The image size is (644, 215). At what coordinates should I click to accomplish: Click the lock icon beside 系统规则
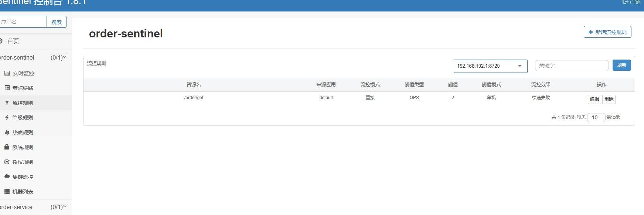pos(7,147)
